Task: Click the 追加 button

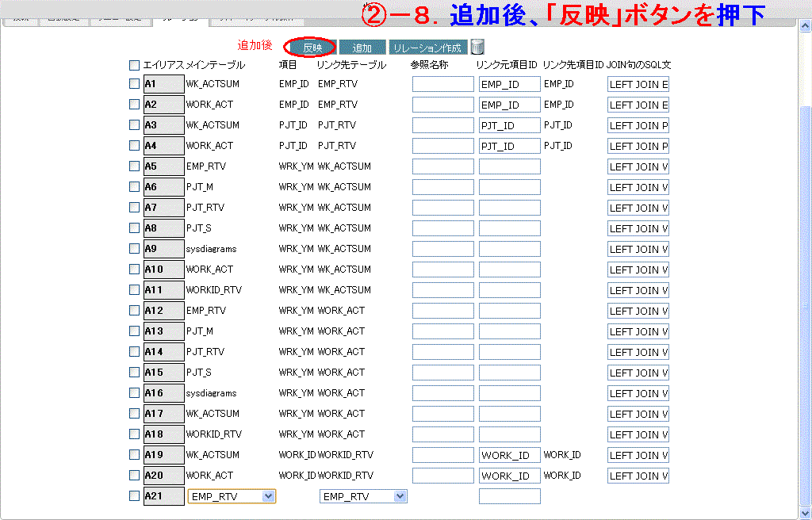Action: point(362,48)
